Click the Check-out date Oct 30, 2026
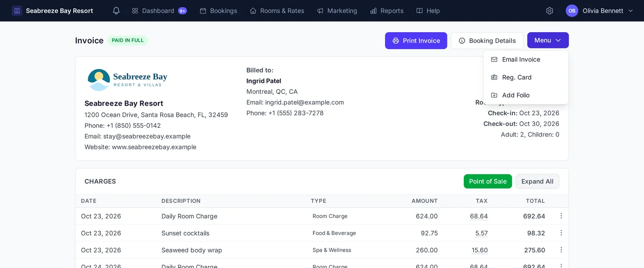644x268 pixels. click(539, 124)
